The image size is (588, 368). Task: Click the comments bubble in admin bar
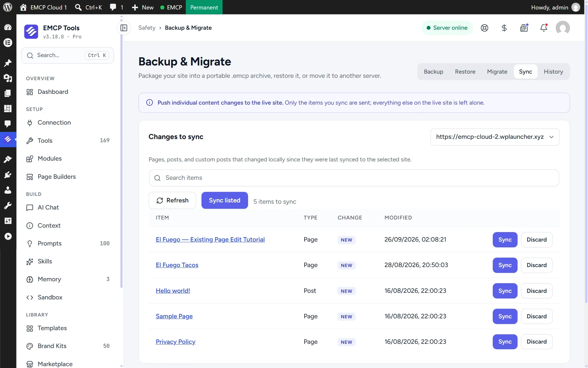pos(117,7)
